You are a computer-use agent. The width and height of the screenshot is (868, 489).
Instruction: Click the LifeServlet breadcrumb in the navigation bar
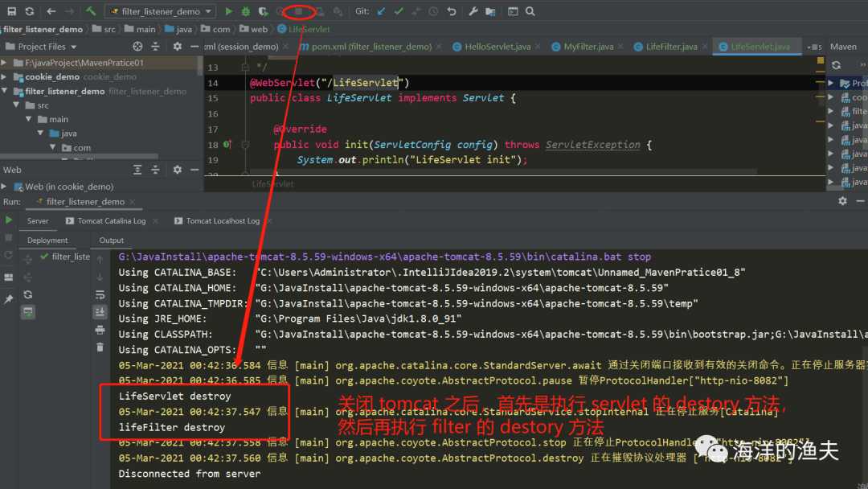(x=304, y=29)
